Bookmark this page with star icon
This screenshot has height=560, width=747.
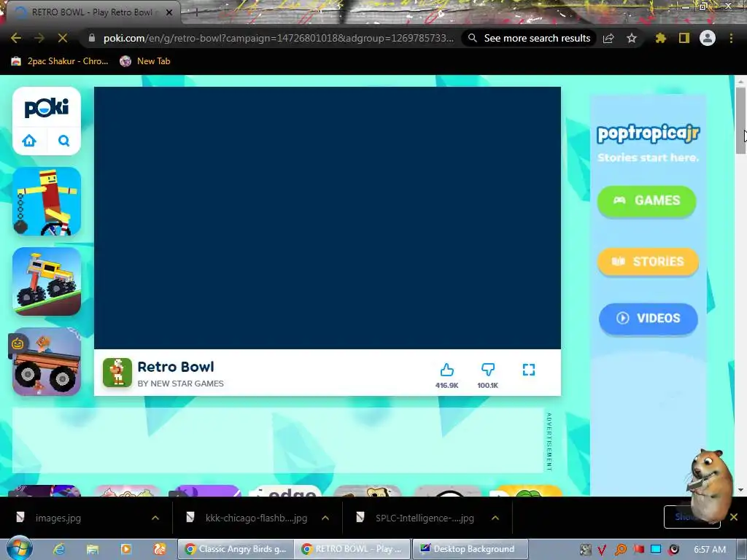(x=632, y=38)
